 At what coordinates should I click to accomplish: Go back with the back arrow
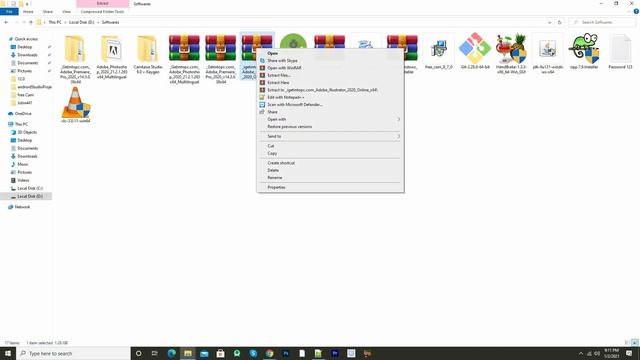click(6, 22)
